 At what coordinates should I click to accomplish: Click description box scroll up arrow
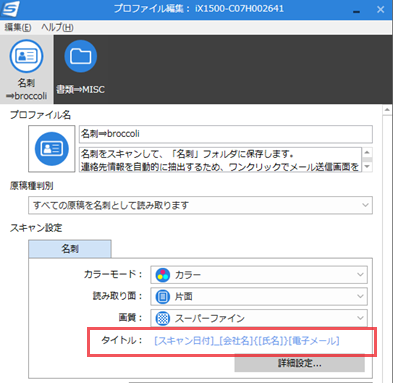pyautogui.click(x=367, y=153)
